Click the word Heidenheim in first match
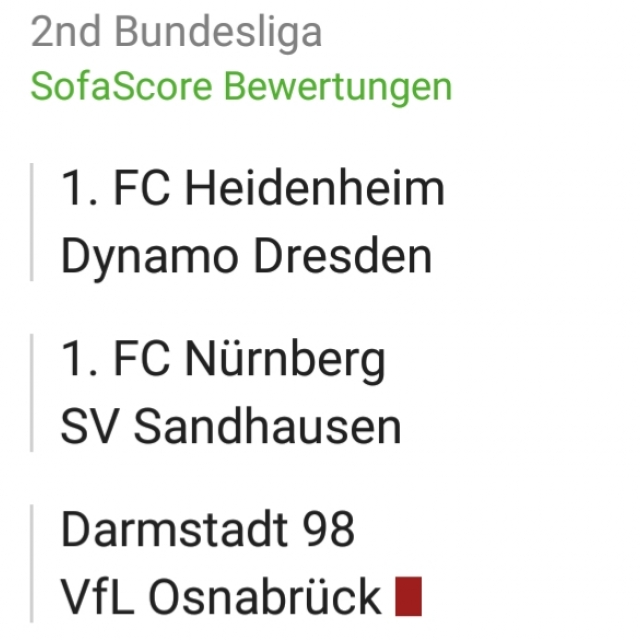The width and height of the screenshot is (640, 640). [314, 188]
